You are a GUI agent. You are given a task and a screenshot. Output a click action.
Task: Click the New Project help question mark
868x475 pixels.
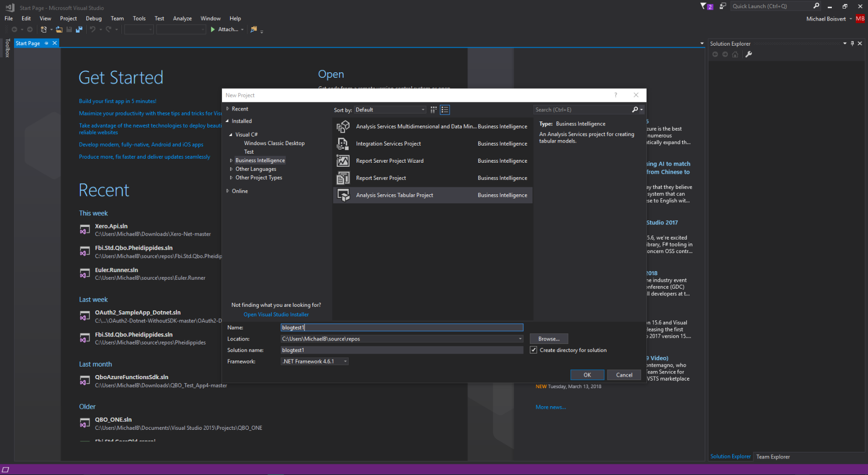[616, 95]
